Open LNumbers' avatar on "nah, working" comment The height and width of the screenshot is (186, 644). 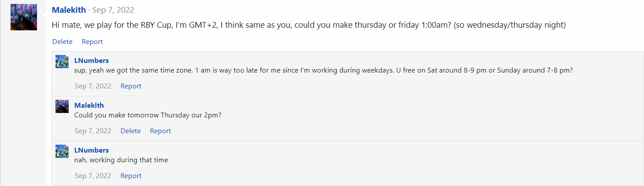(62, 151)
